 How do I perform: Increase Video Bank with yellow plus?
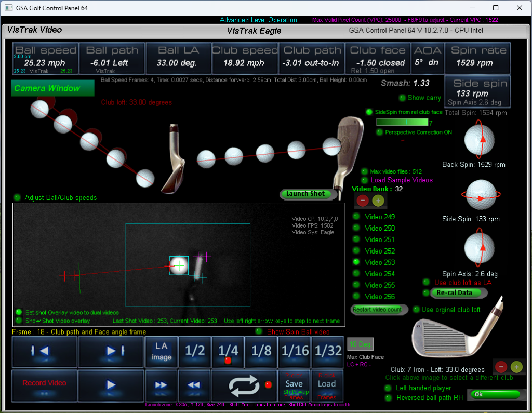[378, 201]
